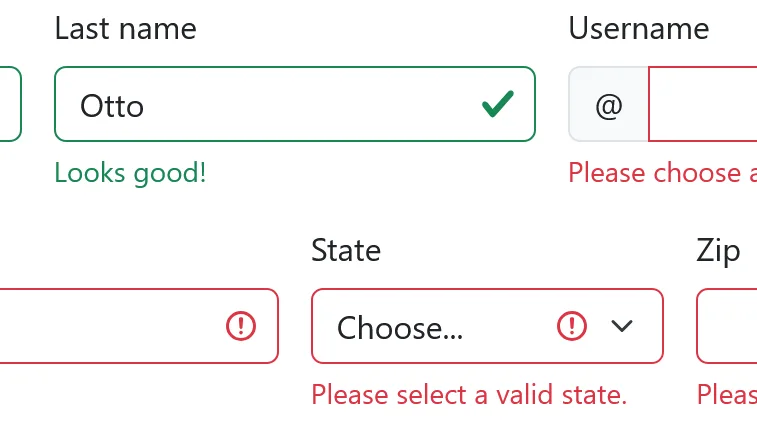Click the red error message below Zip
Image resolution: width=757 pixels, height=426 pixels.
728,395
